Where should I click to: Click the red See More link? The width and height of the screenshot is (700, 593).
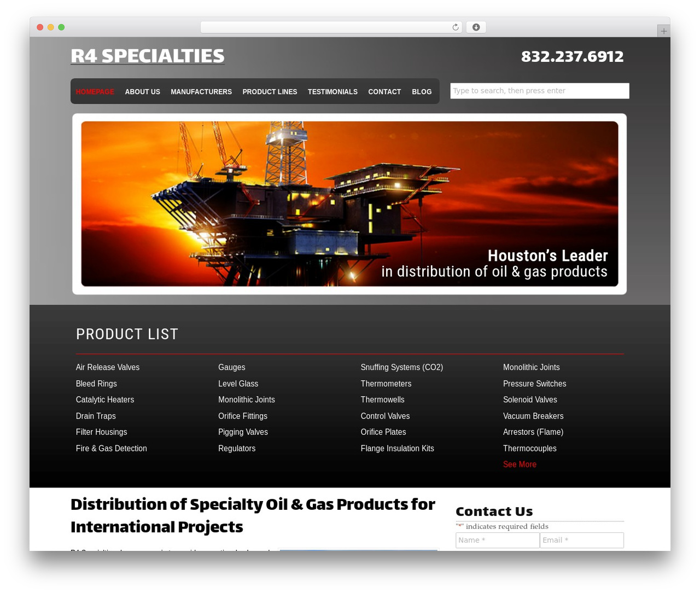pos(520,464)
